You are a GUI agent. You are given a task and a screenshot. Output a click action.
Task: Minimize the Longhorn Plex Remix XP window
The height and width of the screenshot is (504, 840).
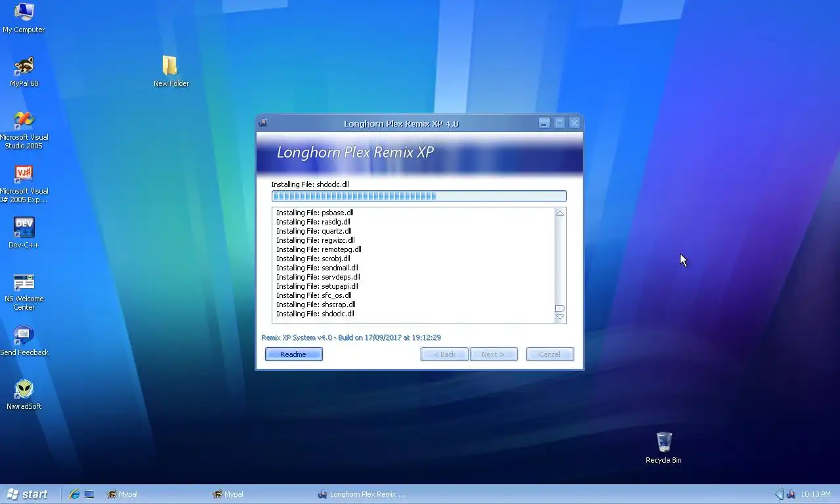[x=544, y=123]
